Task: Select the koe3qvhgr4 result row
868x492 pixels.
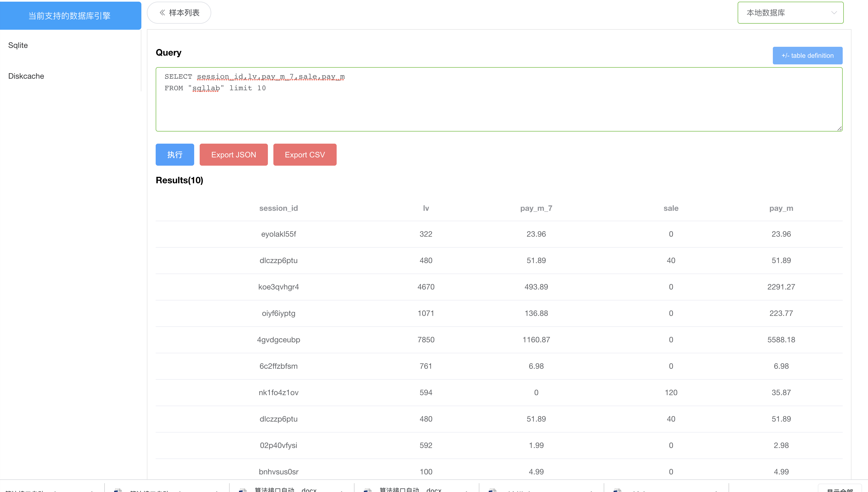Action: (278, 287)
